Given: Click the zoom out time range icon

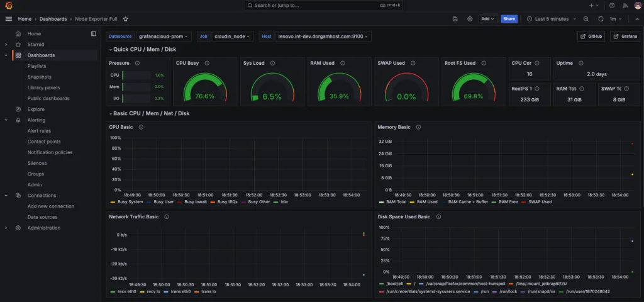Looking at the screenshot, I should (x=586, y=19).
